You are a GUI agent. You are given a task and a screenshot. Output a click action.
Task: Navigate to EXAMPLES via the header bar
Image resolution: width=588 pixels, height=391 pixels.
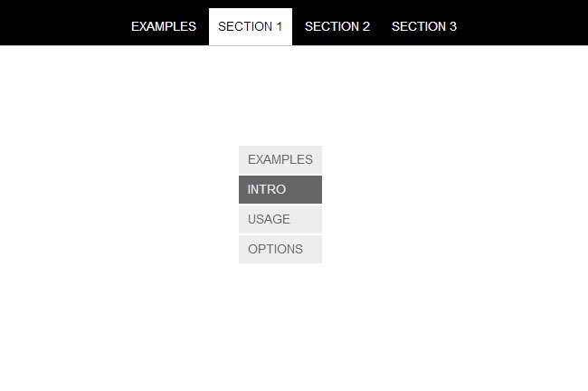pyautogui.click(x=163, y=26)
